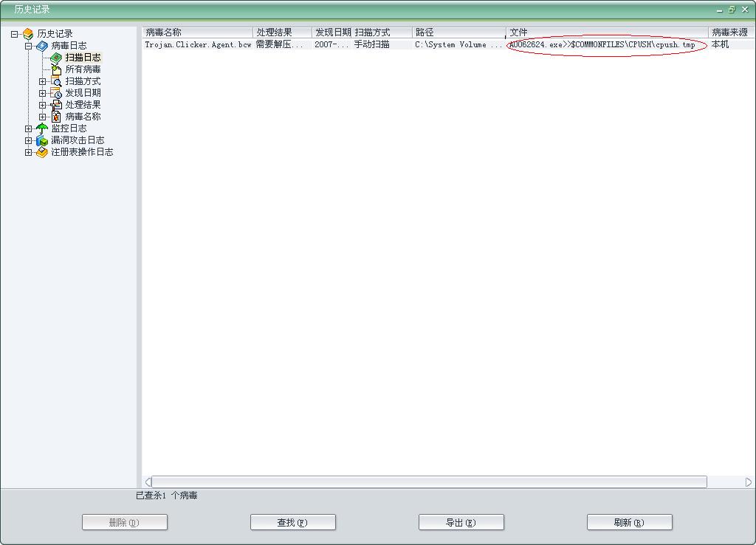Click the 处理结果 icon

pyautogui.click(x=56, y=105)
